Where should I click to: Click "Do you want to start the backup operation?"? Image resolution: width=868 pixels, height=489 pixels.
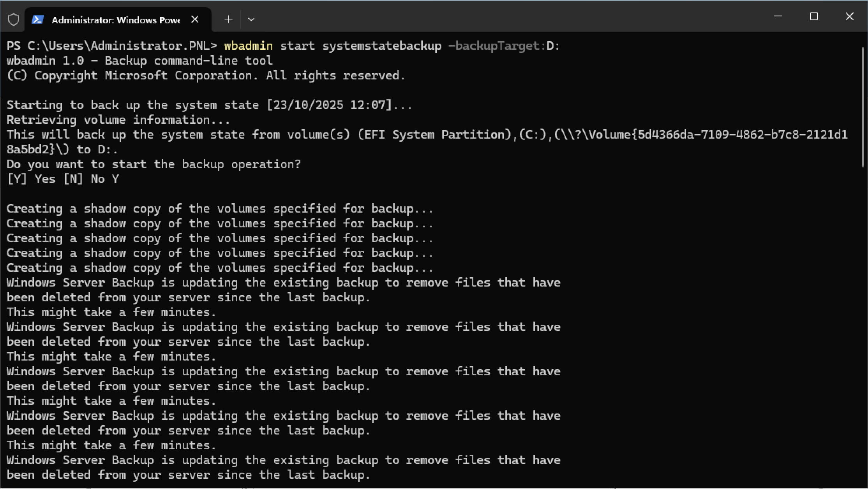click(x=153, y=164)
